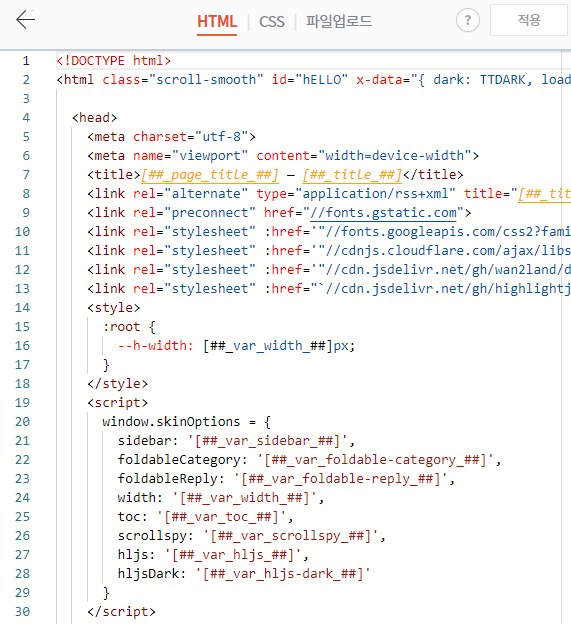This screenshot has width=571, height=624.
Task: Click the 적용 apply button
Action: 529,20
